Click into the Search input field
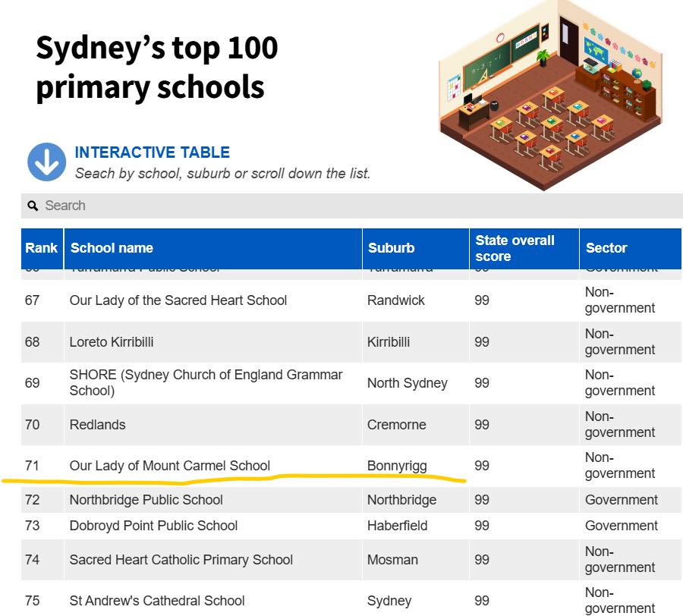Screen dimensions: 683x616 click(351, 206)
